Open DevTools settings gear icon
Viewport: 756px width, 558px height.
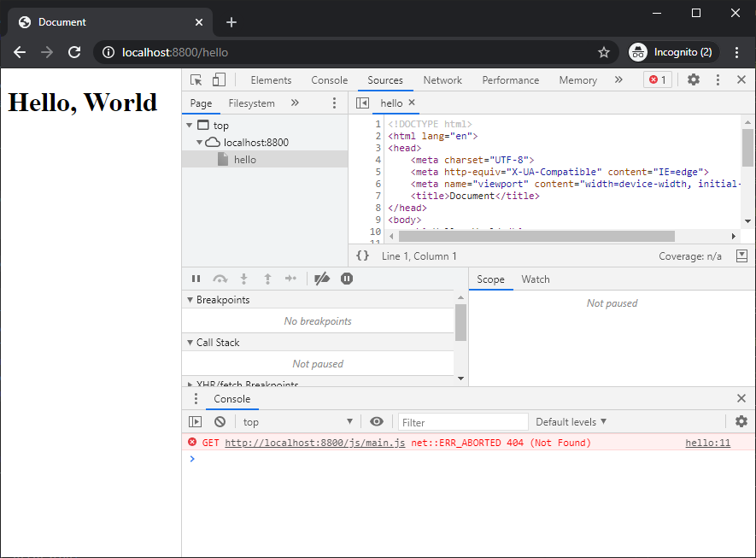tap(694, 79)
